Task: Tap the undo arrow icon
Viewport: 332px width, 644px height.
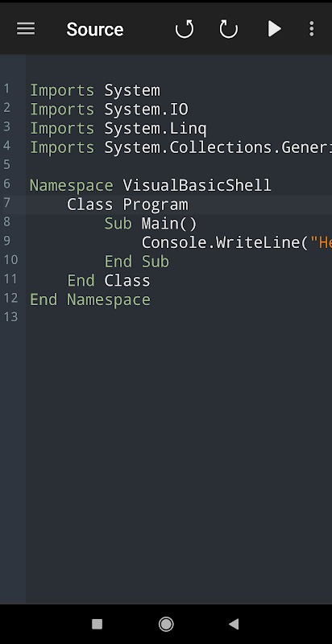Action: (x=184, y=29)
